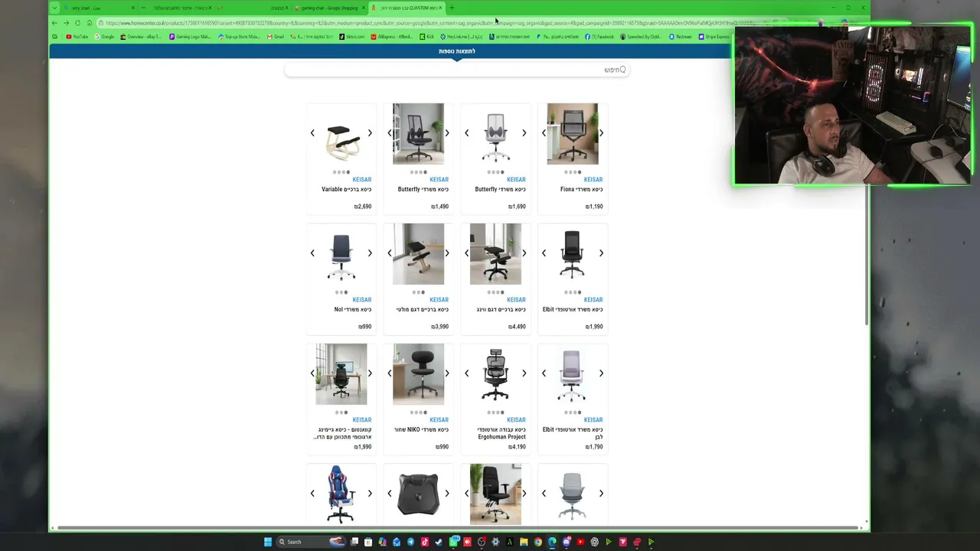The height and width of the screenshot is (551, 980).
Task: Open the Nol office chair product link
Action: [x=353, y=309]
